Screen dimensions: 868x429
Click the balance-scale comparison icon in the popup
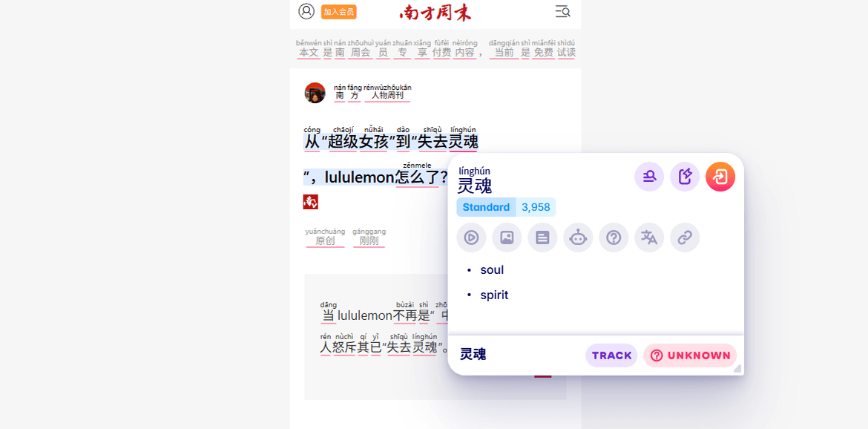coord(648,177)
